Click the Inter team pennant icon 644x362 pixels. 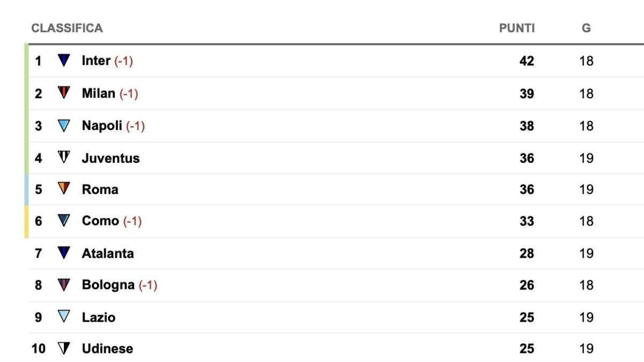64,61
